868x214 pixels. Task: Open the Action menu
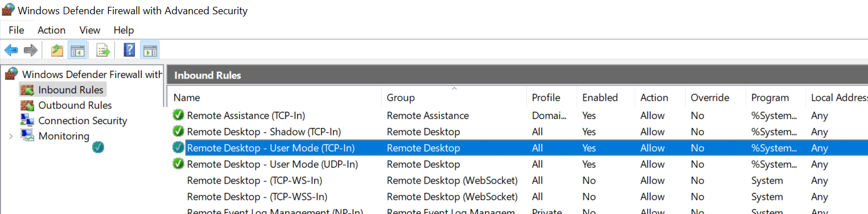(x=52, y=30)
